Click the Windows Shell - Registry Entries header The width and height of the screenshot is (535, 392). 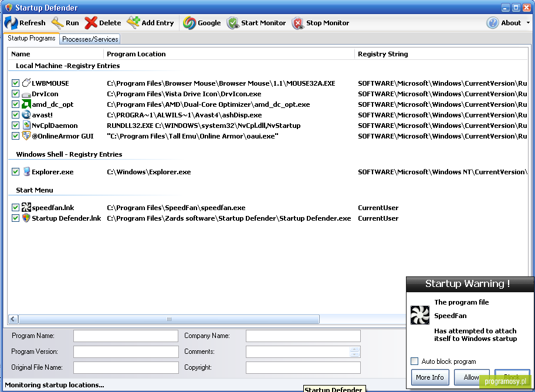pos(69,154)
